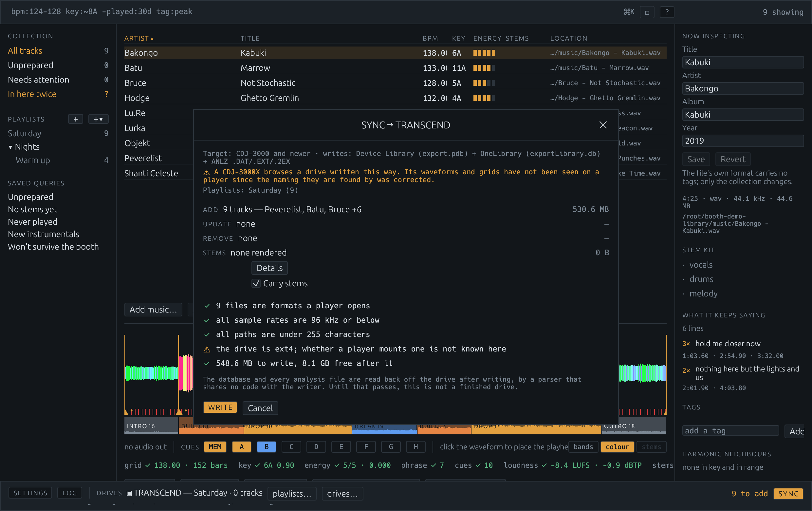Image resolution: width=812 pixels, height=511 pixels.
Task: Open the playlists… chooser
Action: point(292,493)
